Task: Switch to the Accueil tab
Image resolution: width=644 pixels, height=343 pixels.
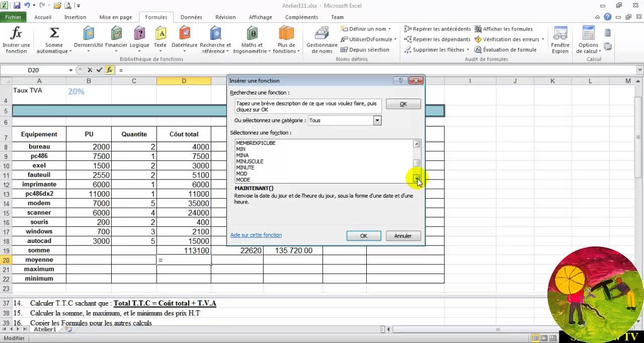Action: point(43,17)
